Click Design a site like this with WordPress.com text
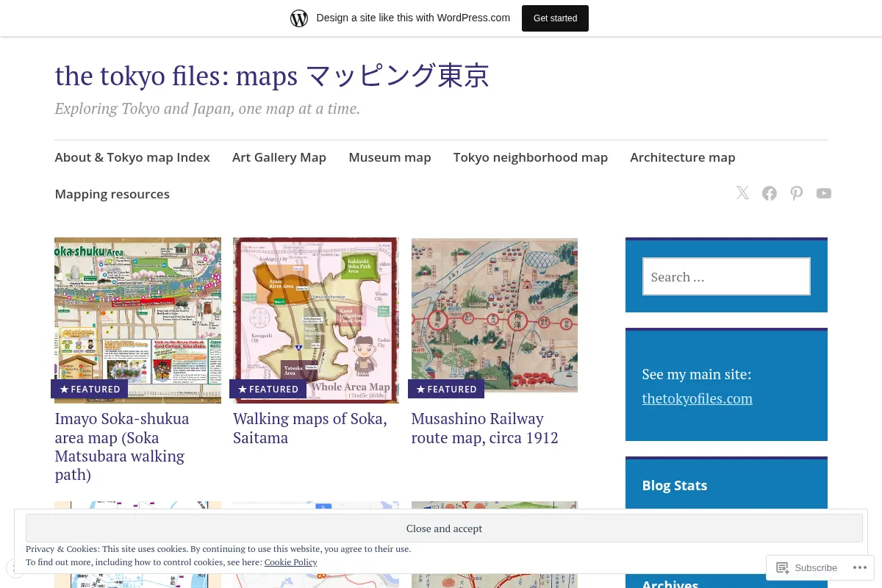This screenshot has width=882, height=588. click(413, 18)
